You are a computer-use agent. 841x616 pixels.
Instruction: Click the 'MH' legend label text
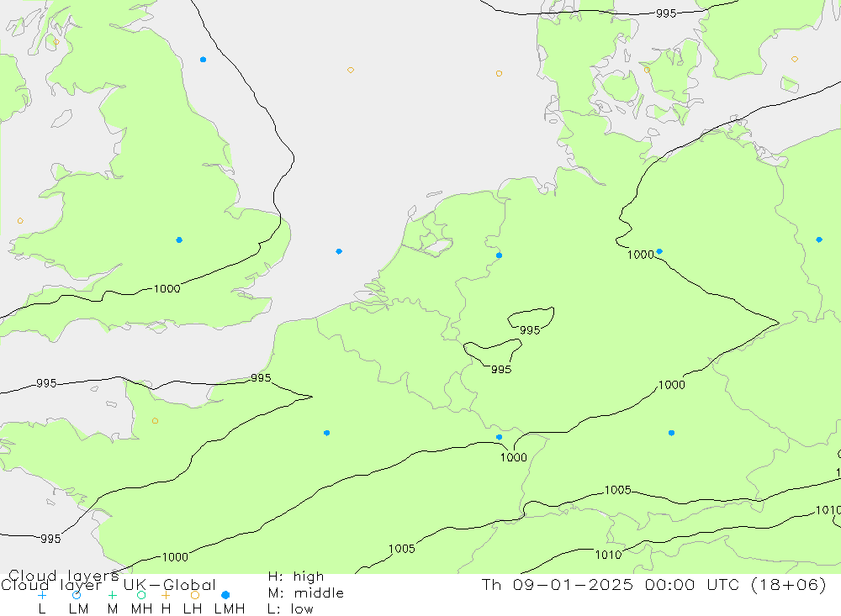click(141, 609)
